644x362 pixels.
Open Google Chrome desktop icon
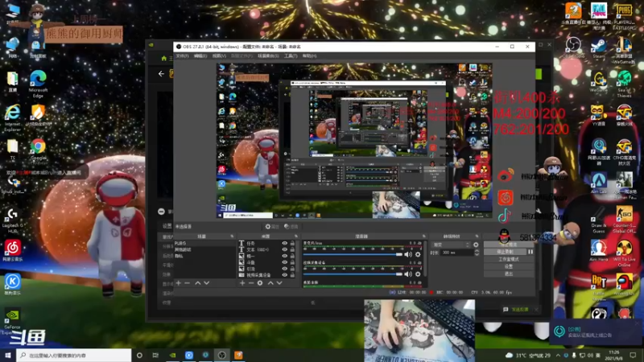38,150
